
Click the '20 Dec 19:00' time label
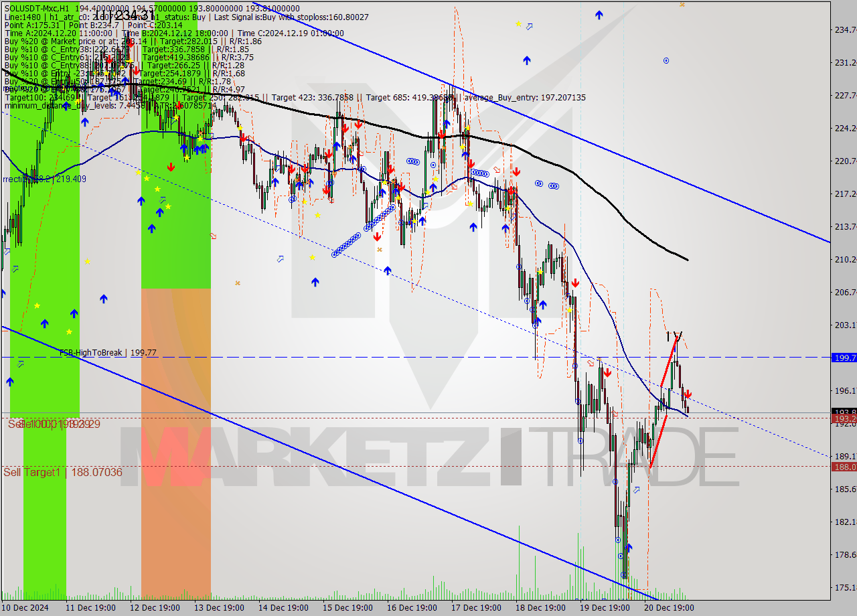(x=669, y=608)
